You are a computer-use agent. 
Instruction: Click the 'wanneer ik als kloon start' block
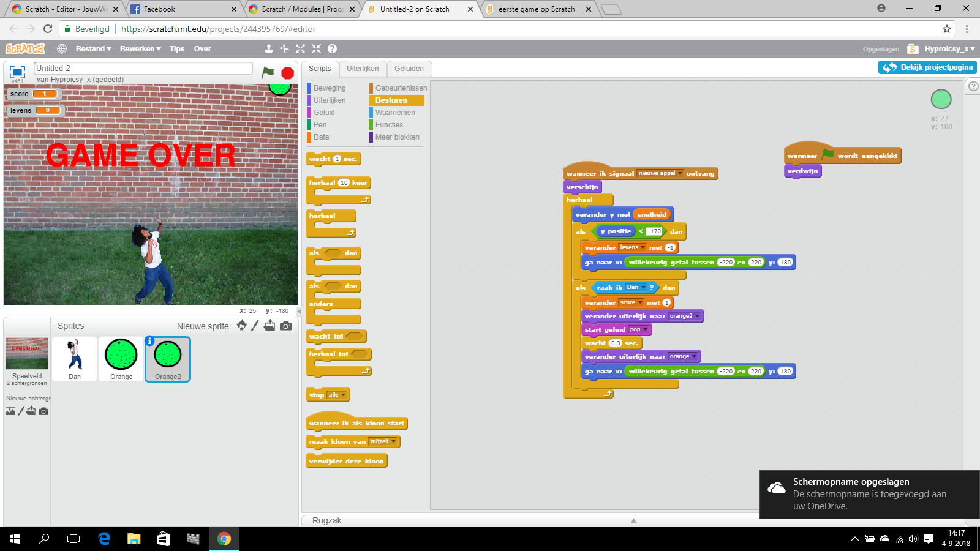(356, 422)
